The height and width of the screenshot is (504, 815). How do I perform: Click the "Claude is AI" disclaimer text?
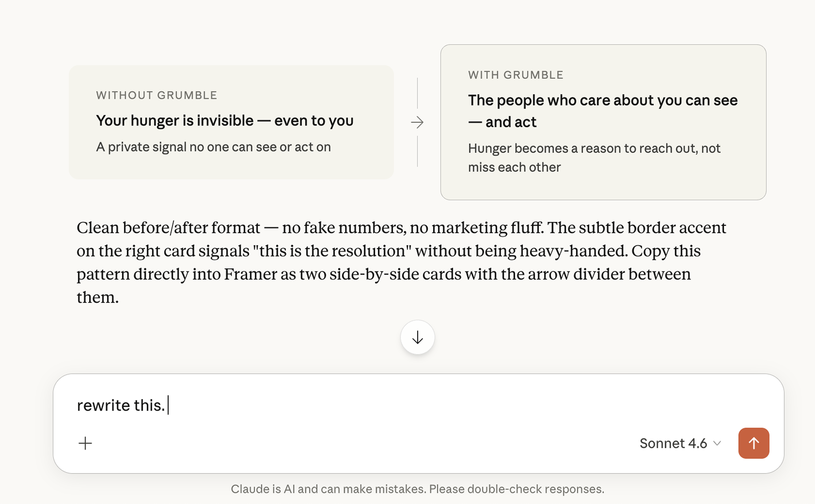tap(417, 489)
